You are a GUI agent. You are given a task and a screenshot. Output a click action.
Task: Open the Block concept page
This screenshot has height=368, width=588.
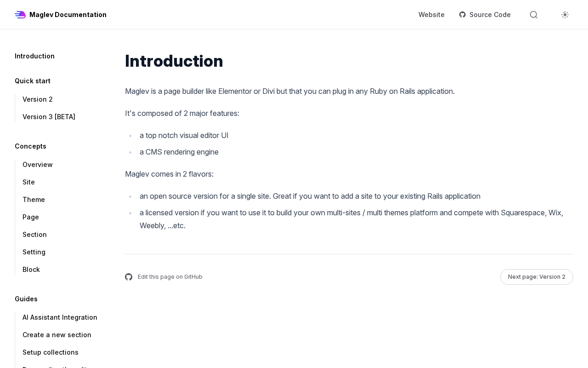coord(31,270)
